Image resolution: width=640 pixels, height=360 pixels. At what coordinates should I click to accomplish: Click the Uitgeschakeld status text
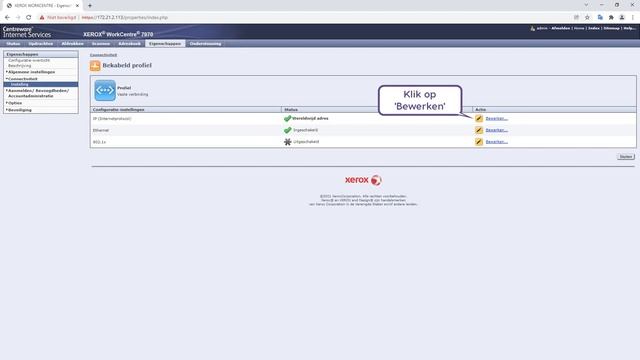[x=306, y=142]
